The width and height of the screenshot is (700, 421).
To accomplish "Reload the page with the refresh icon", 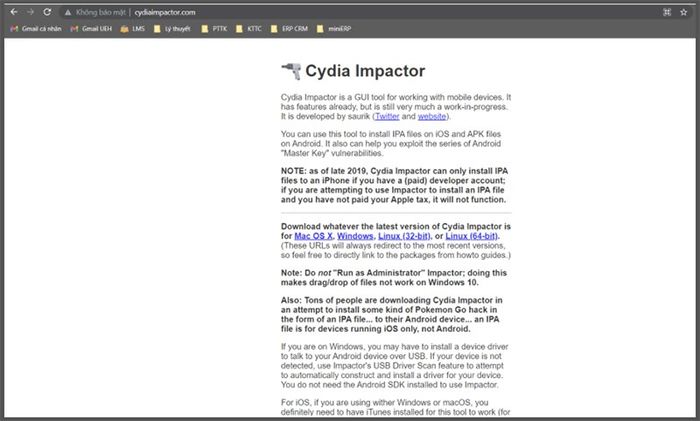I will [47, 12].
